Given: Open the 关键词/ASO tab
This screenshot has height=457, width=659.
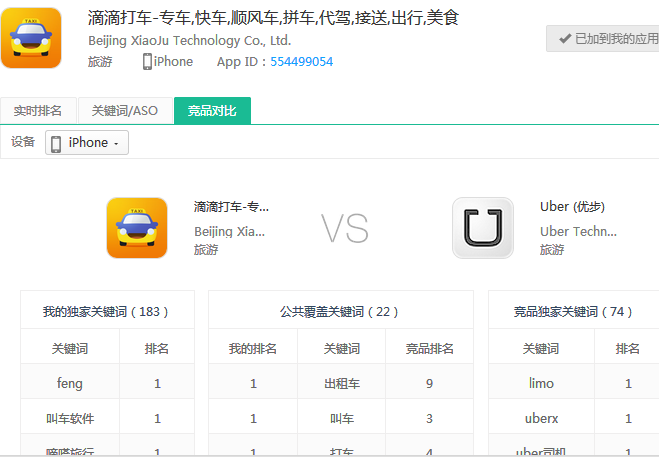Looking at the screenshot, I should click(125, 111).
